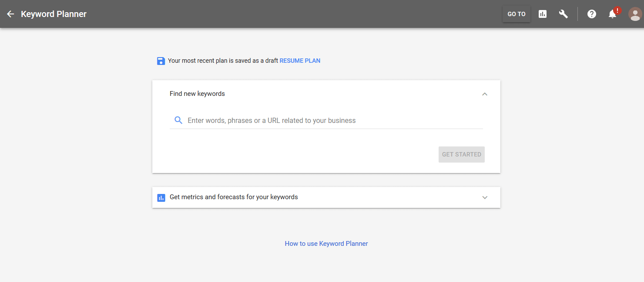Open the account profile avatar icon
The height and width of the screenshot is (282, 644).
(634, 14)
